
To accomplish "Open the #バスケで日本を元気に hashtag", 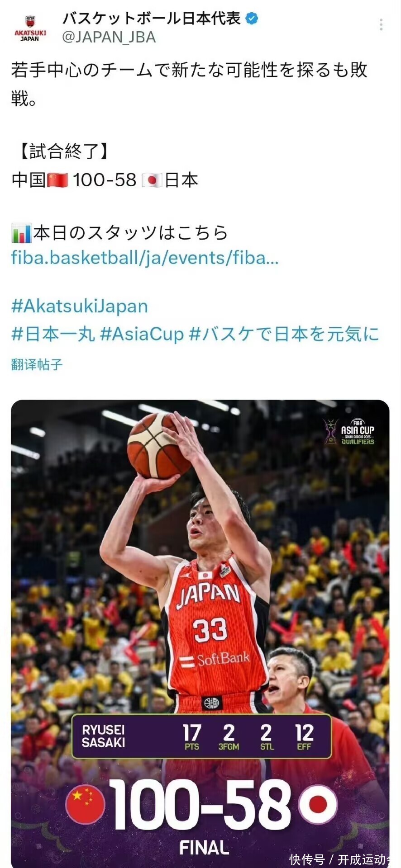I will tap(284, 335).
